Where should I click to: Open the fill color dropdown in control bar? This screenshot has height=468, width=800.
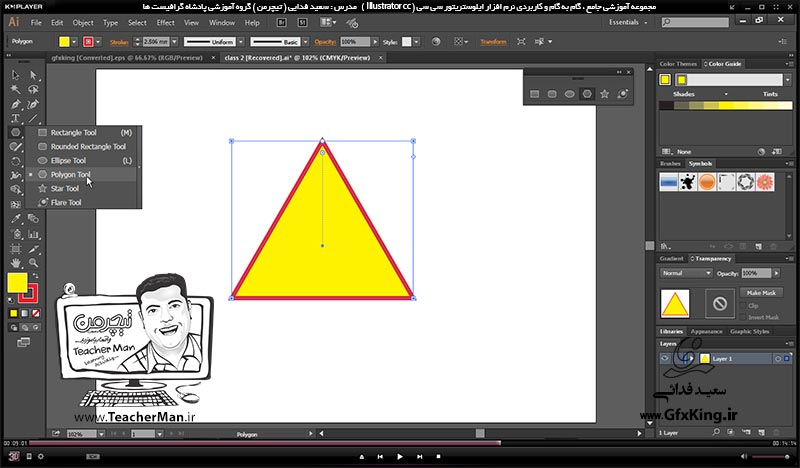coord(74,42)
